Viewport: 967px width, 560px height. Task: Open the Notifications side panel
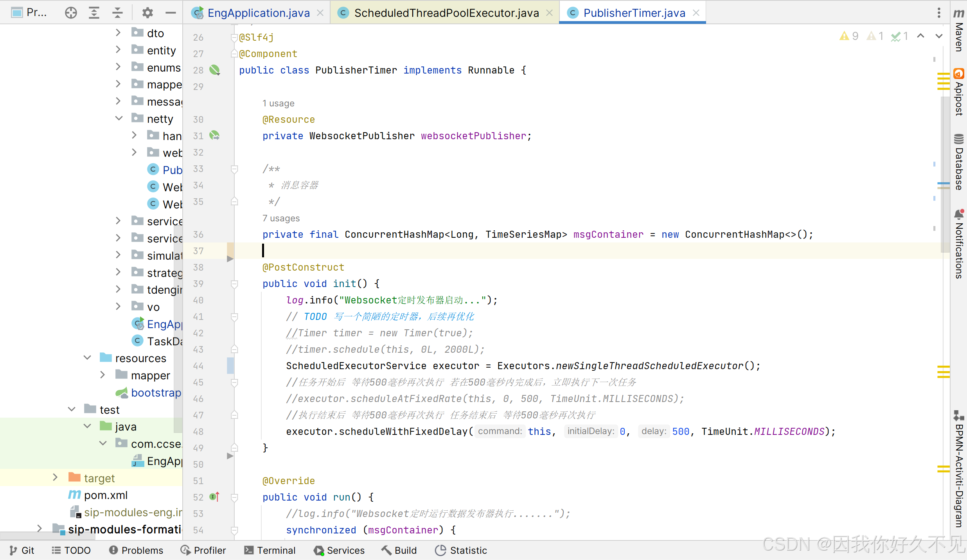958,244
